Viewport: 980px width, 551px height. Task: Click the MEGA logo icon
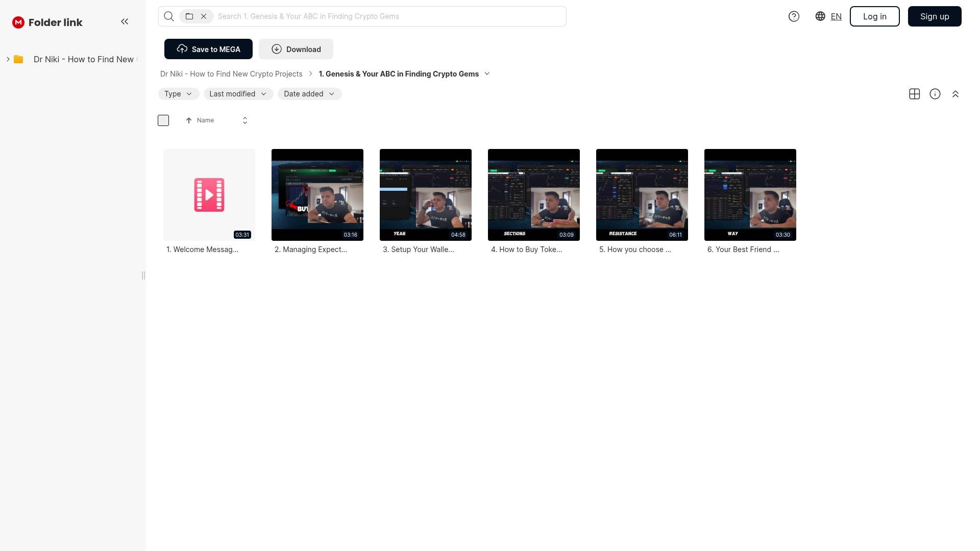coord(18,22)
